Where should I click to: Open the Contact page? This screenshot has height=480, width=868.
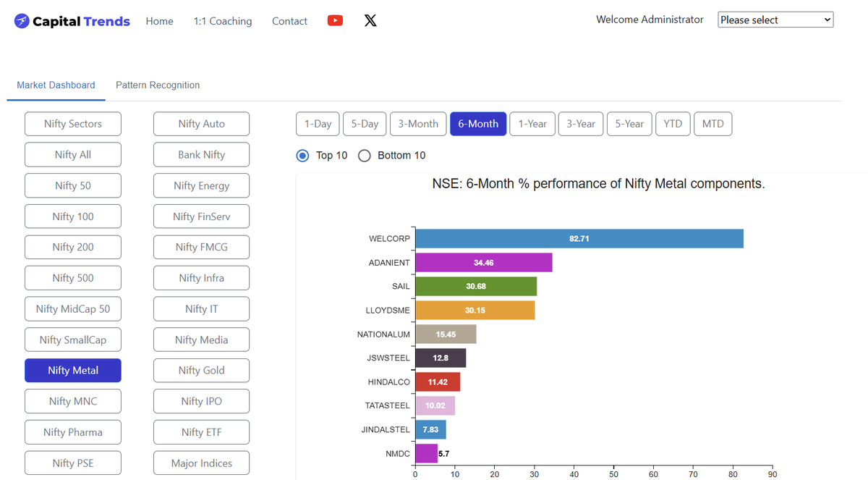click(x=289, y=21)
